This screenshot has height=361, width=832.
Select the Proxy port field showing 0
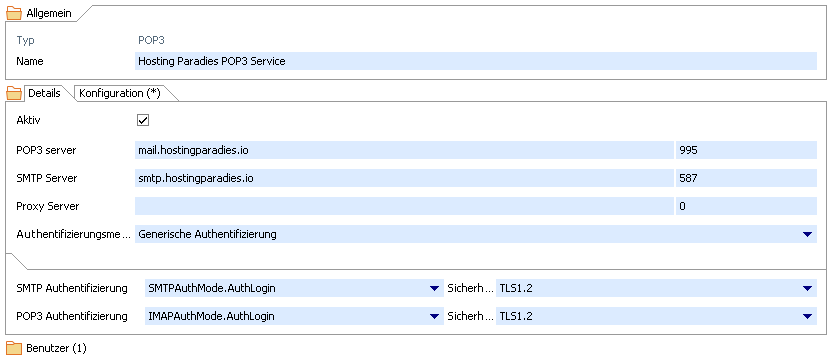pos(746,206)
